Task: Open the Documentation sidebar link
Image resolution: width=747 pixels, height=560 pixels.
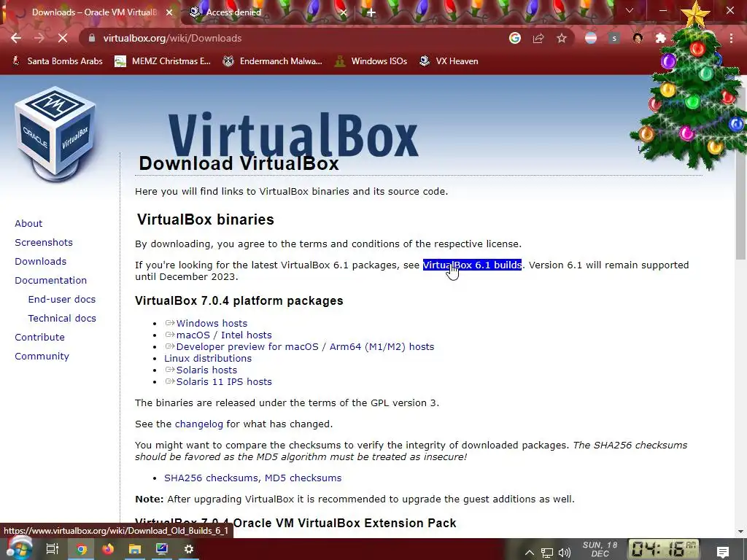Action: pos(50,281)
